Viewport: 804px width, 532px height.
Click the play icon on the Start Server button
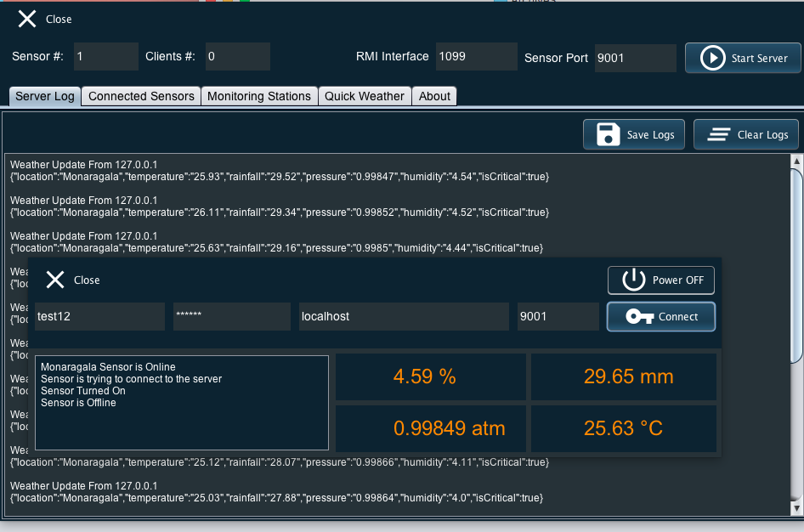(712, 58)
